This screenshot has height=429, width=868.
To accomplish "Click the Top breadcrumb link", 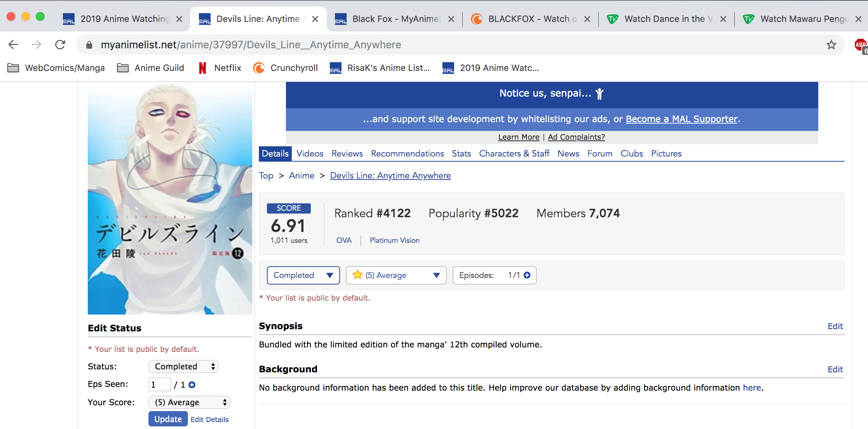I will [x=266, y=176].
